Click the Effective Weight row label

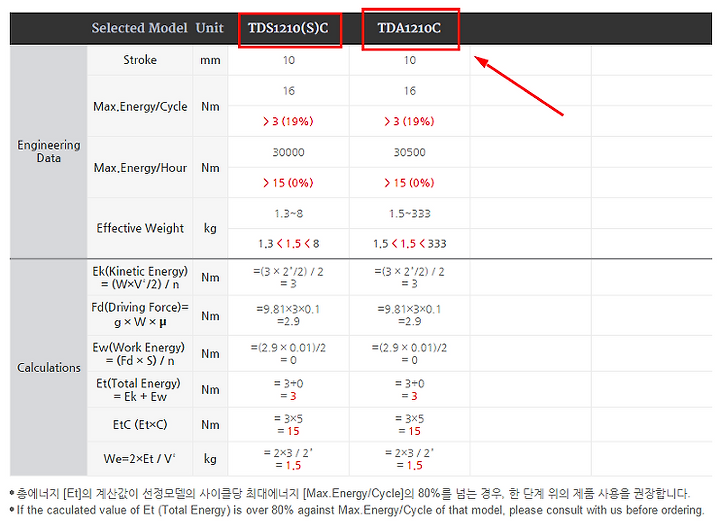140,228
